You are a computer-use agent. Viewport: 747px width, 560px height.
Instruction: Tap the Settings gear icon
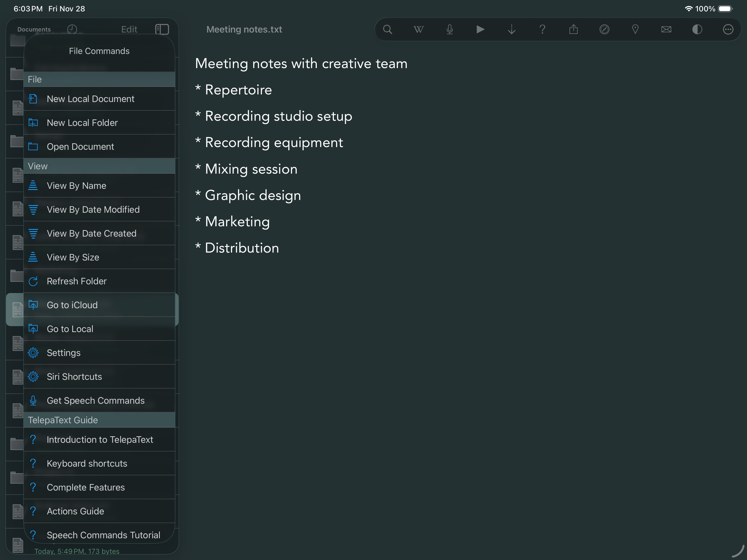(33, 353)
